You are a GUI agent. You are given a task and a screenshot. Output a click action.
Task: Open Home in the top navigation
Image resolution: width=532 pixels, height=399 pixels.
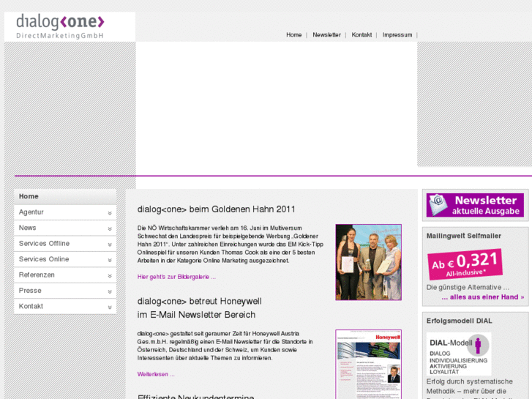[x=294, y=34]
